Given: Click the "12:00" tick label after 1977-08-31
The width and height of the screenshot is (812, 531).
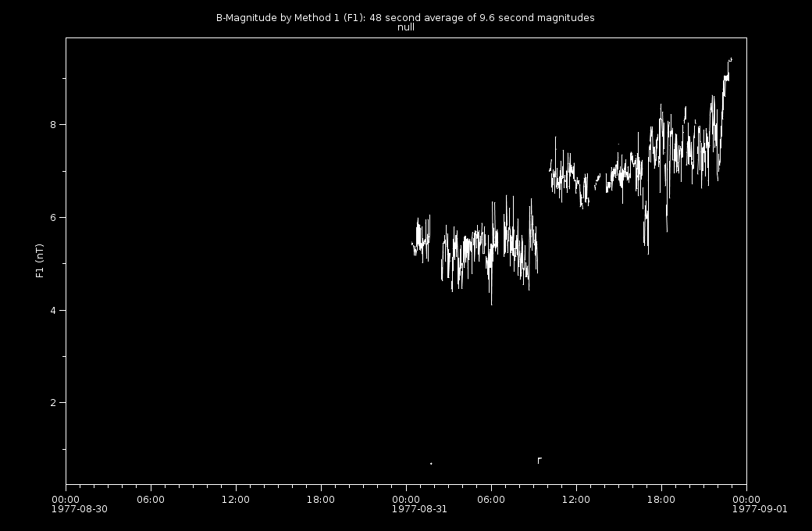Looking at the screenshot, I should pyautogui.click(x=576, y=500).
